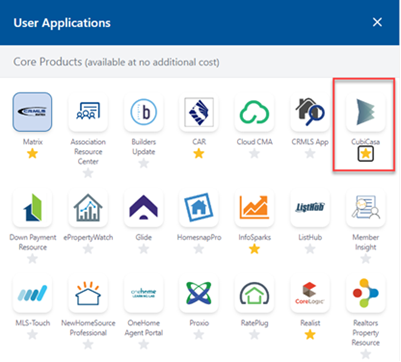The height and width of the screenshot is (362, 401).
Task: Launch the RatePlug icon
Action: coord(255,293)
